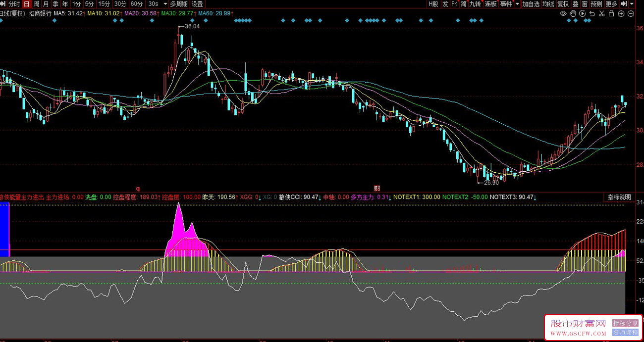Switch to 15分 chart period

click(x=104, y=3)
